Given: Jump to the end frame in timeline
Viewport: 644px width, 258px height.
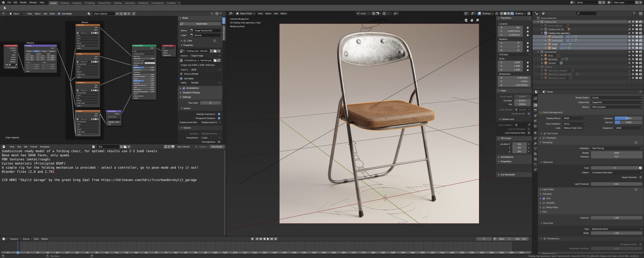Looking at the screenshot, I should tap(276, 239).
